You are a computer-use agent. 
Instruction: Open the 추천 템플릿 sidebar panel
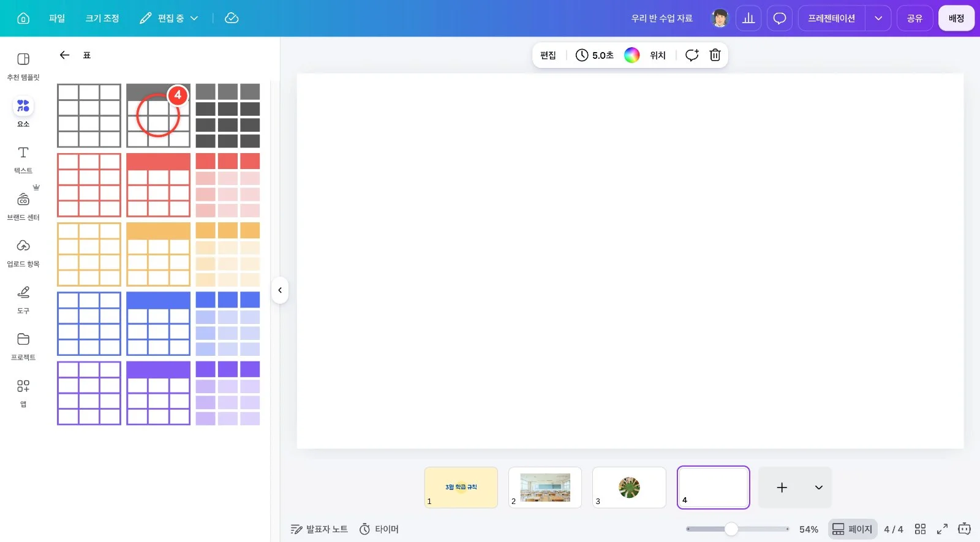[x=23, y=66]
